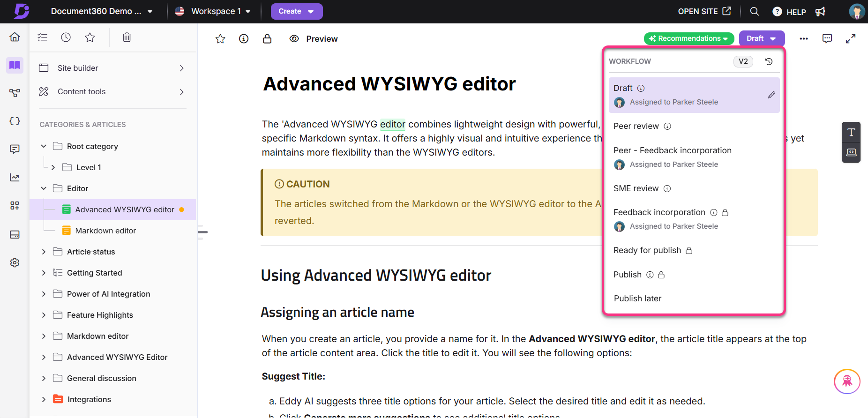Open the Power of AI Integration category
Viewport: 868px width, 418px height.
(108, 294)
